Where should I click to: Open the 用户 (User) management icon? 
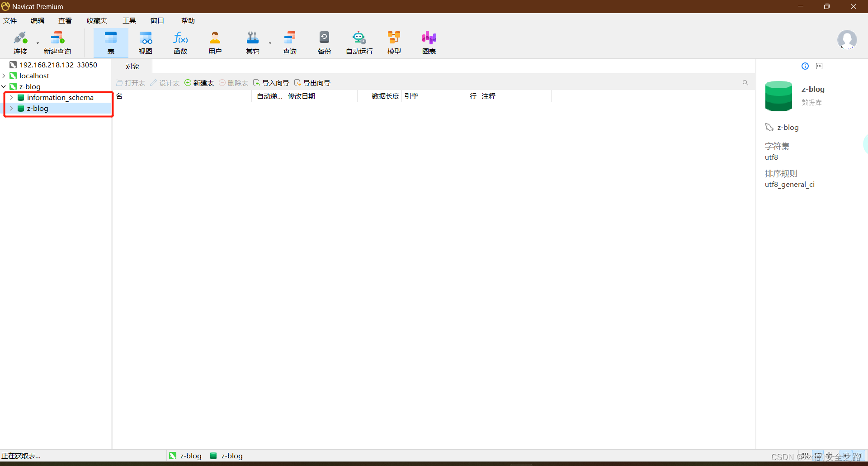215,43
